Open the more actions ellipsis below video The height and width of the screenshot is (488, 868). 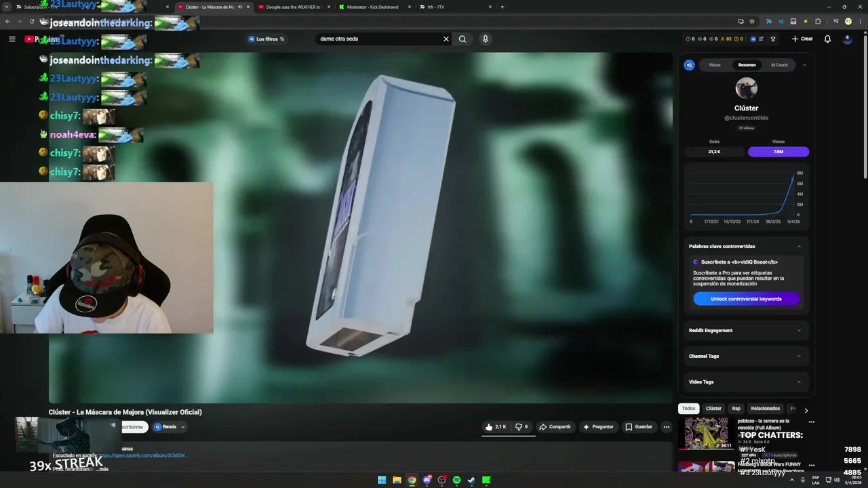tap(667, 427)
